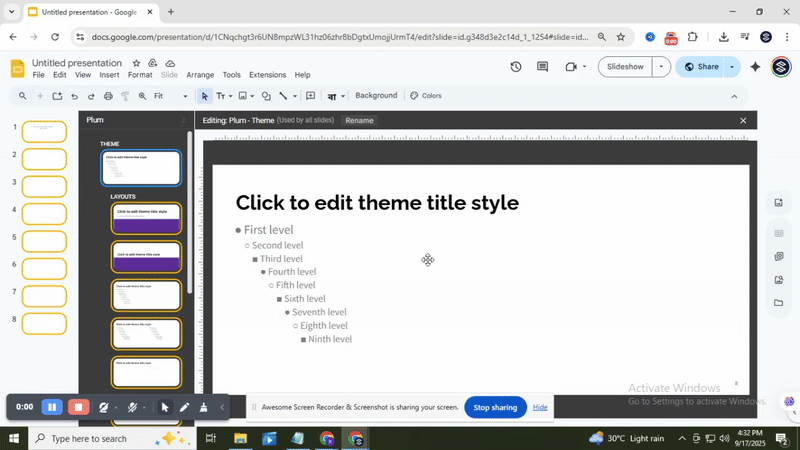
Task: Click the Gemini sparkle icon
Action: [755, 67]
